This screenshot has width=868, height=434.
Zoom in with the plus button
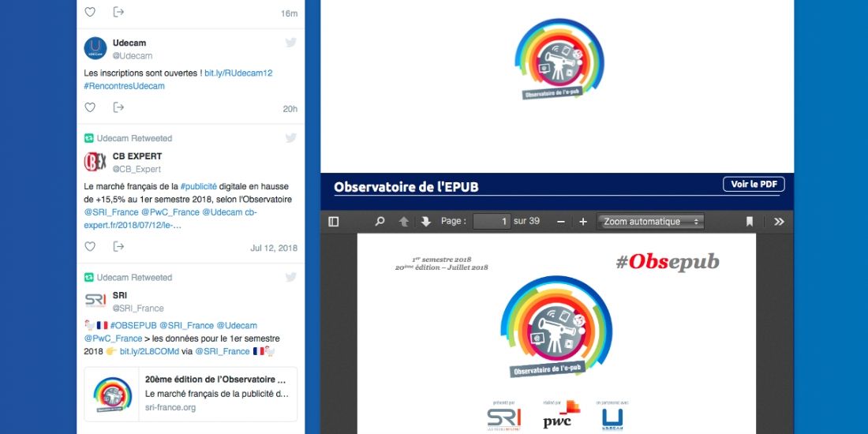(x=583, y=222)
